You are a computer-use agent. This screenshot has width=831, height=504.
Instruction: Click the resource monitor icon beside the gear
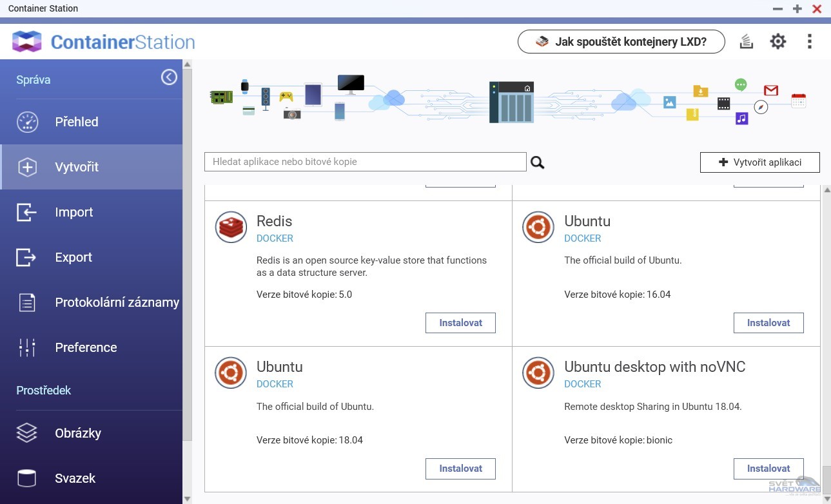pos(746,41)
